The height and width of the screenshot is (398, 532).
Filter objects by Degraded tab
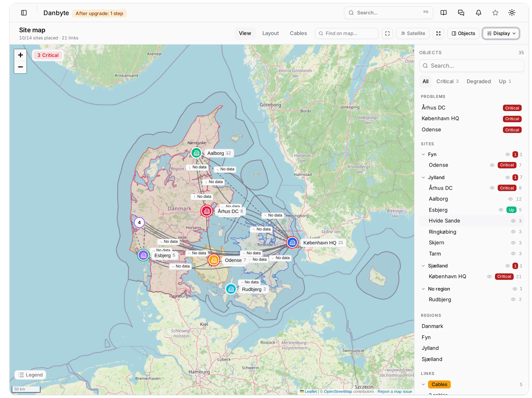479,81
